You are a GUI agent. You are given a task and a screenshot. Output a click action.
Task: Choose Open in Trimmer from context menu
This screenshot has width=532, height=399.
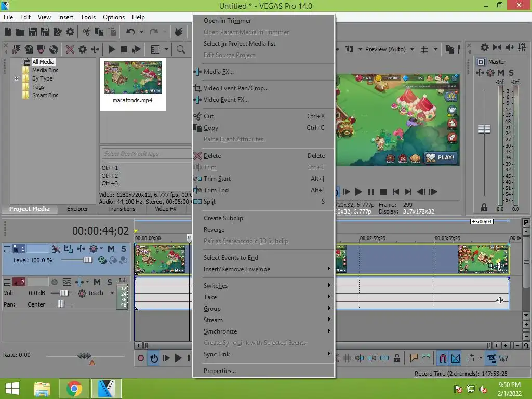[x=263, y=21]
